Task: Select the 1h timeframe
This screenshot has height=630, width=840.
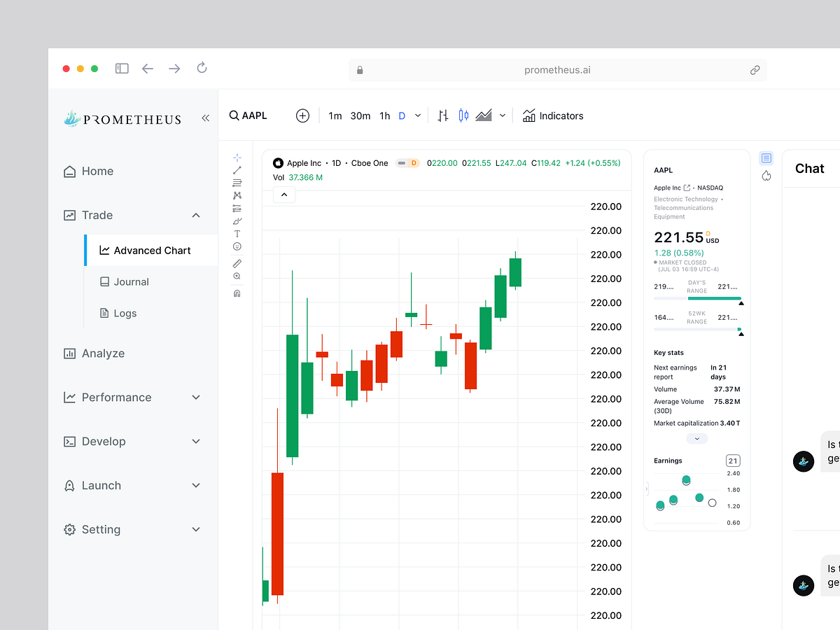Action: pos(384,115)
